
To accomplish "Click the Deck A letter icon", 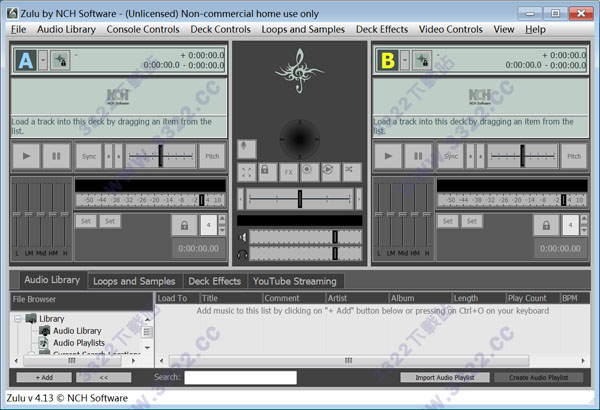I will (x=26, y=60).
